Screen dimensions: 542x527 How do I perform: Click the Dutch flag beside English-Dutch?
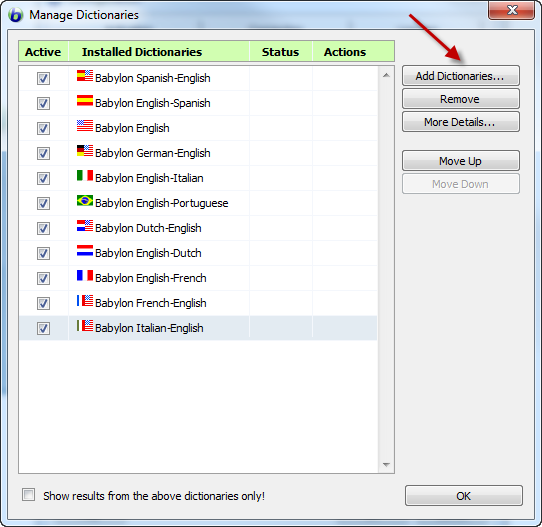pyautogui.click(x=85, y=251)
